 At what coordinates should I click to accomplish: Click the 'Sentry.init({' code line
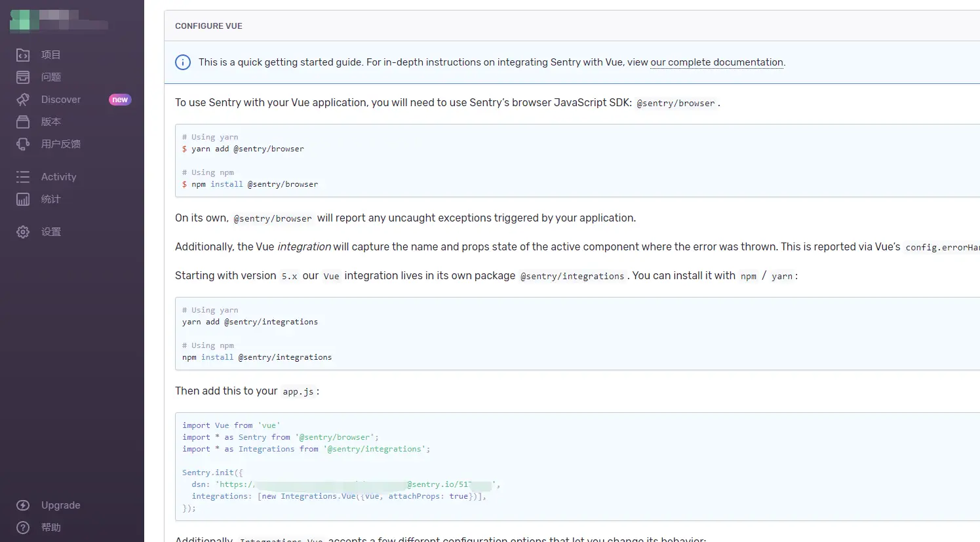tap(212, 473)
